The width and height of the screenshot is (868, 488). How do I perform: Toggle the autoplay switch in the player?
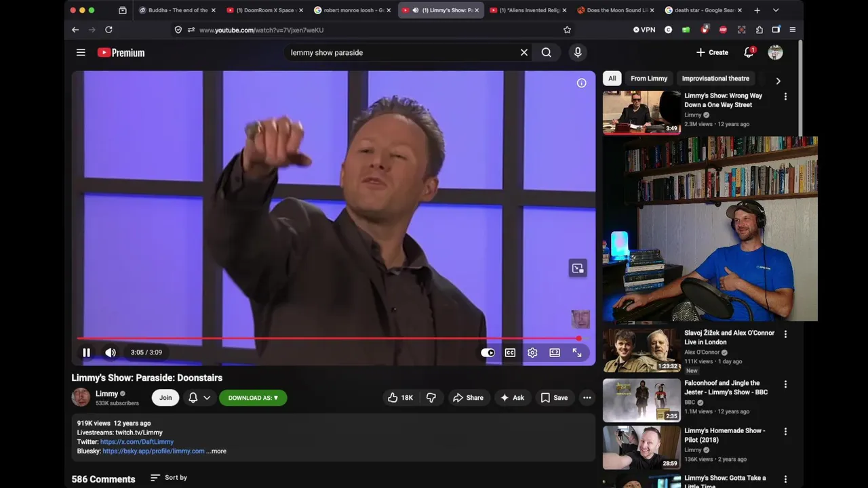click(488, 352)
